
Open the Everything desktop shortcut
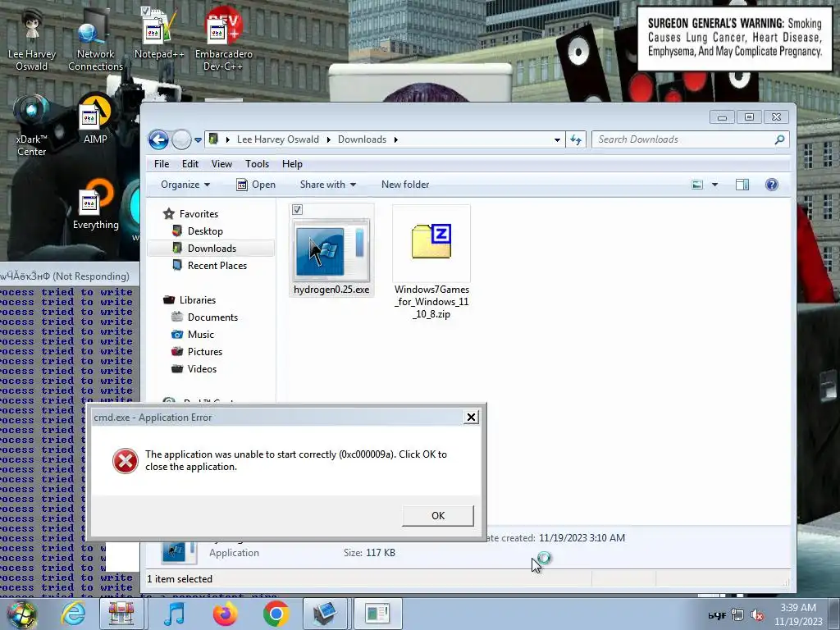pos(95,206)
